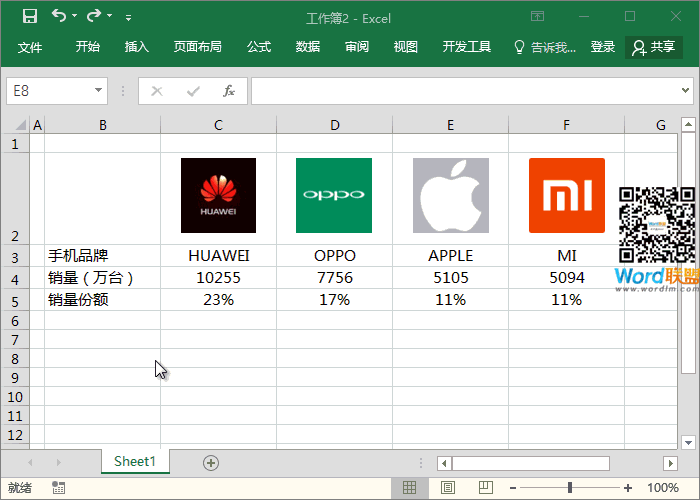Click the Sheet1 worksheet tab
Viewport: 700px width, 500px height.
[135, 461]
